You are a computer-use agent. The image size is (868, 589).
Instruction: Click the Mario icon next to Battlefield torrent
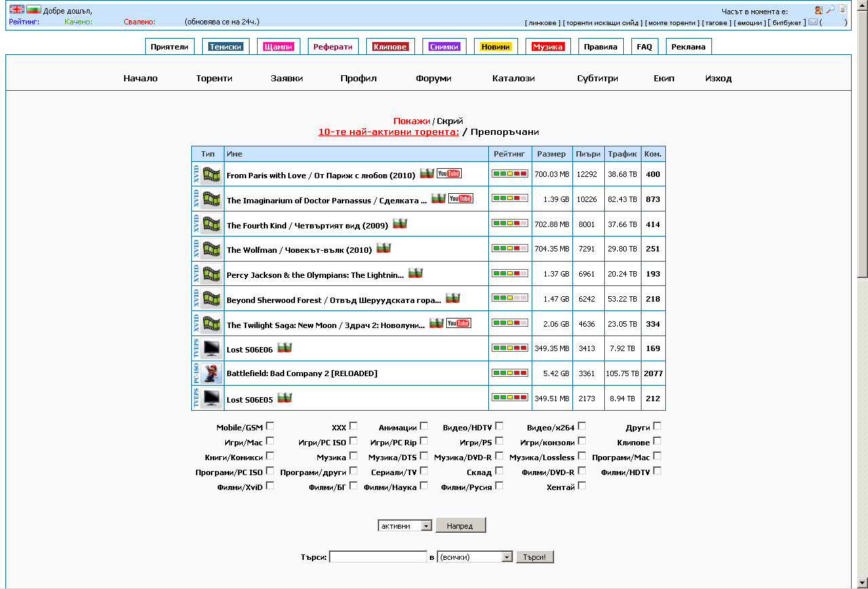[212, 373]
